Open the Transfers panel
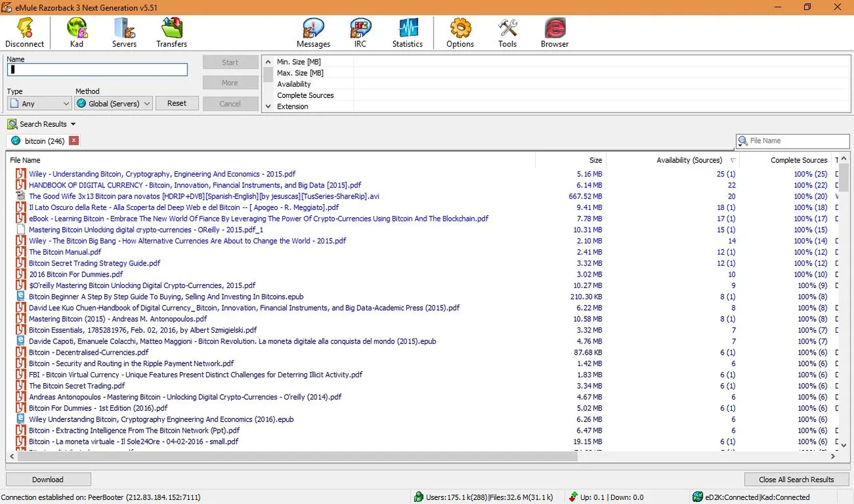 tap(171, 32)
